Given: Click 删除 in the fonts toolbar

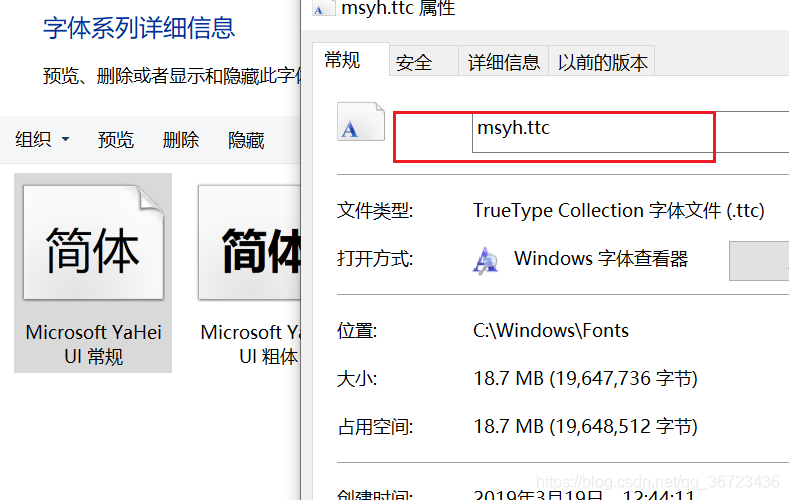Looking at the screenshot, I should tap(181, 140).
